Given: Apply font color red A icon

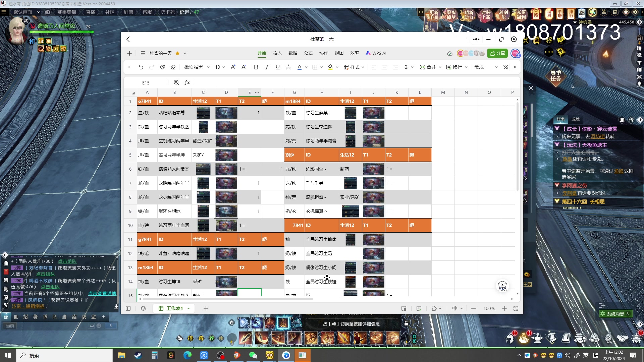Looking at the screenshot, I should [300, 67].
